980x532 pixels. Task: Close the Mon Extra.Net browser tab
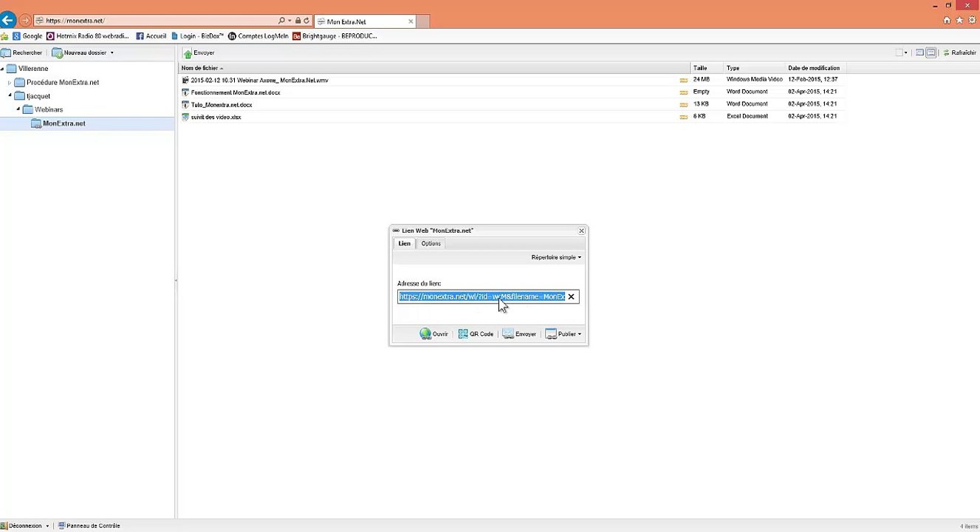pos(411,21)
